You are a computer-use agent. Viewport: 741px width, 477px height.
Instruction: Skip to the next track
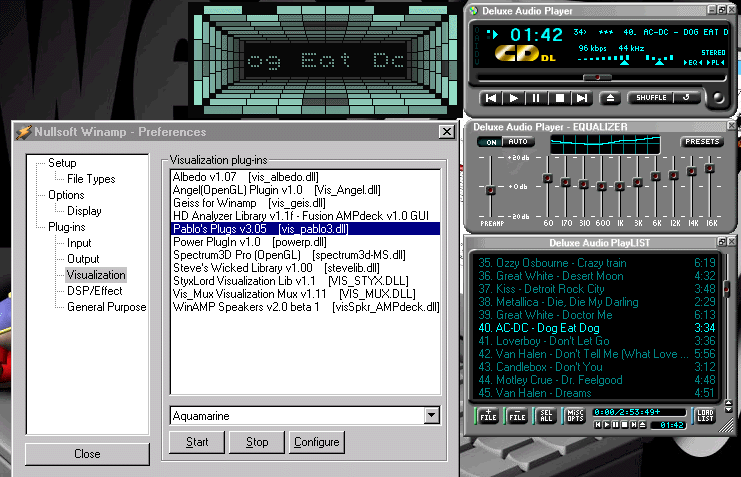583,98
